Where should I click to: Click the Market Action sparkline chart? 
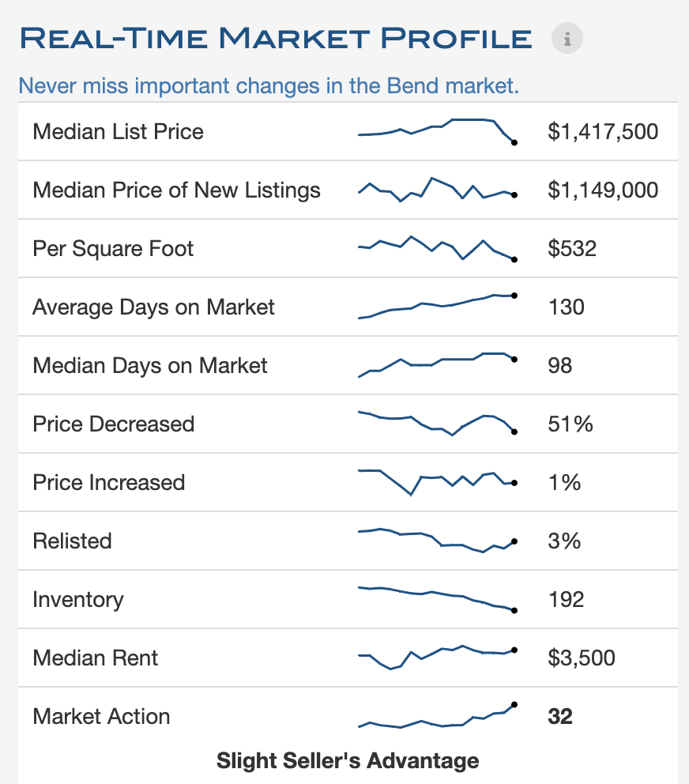[437, 716]
